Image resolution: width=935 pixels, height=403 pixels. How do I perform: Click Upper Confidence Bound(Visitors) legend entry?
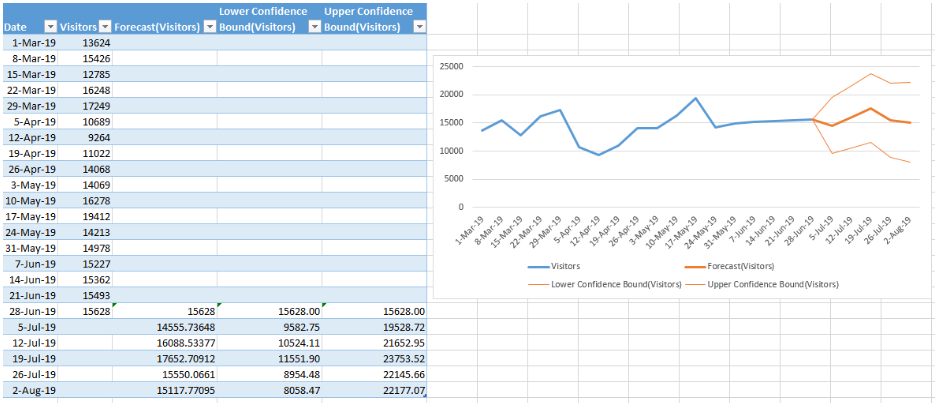[761, 285]
